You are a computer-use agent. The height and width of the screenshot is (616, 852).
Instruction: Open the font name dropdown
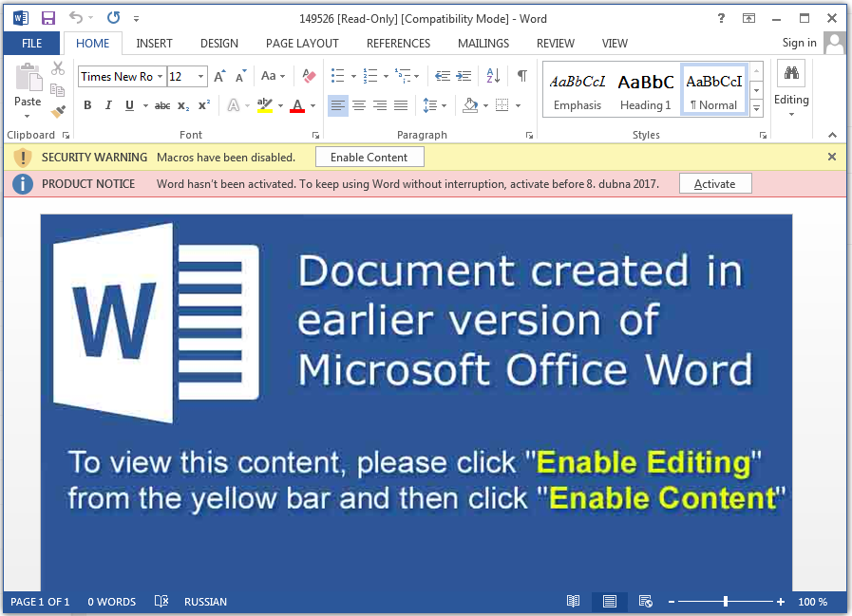160,77
